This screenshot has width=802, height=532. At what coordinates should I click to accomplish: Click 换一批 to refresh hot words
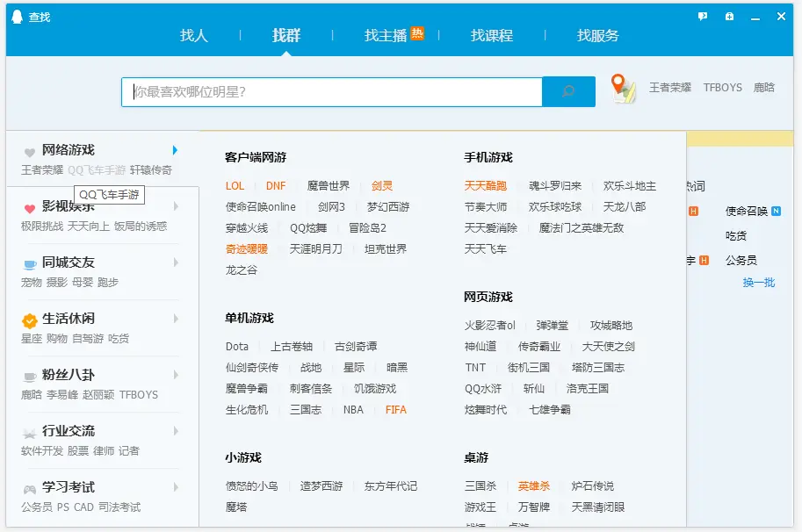759,283
